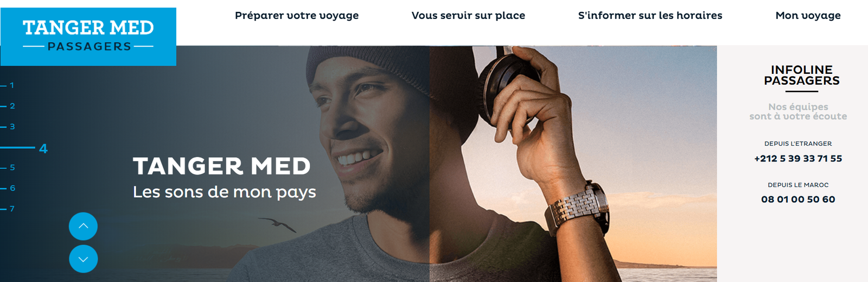Click the Tanger Med Passagers logo
The width and height of the screenshot is (868, 282).
tap(88, 36)
